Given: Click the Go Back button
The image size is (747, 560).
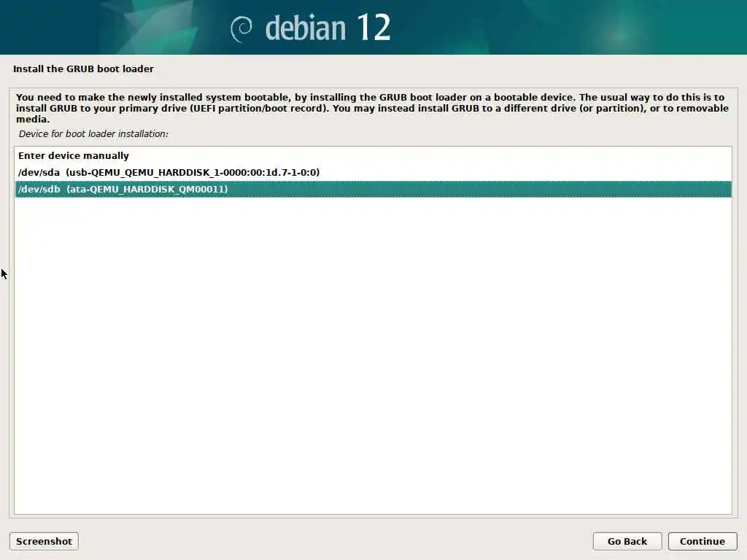Looking at the screenshot, I should coord(627,542).
